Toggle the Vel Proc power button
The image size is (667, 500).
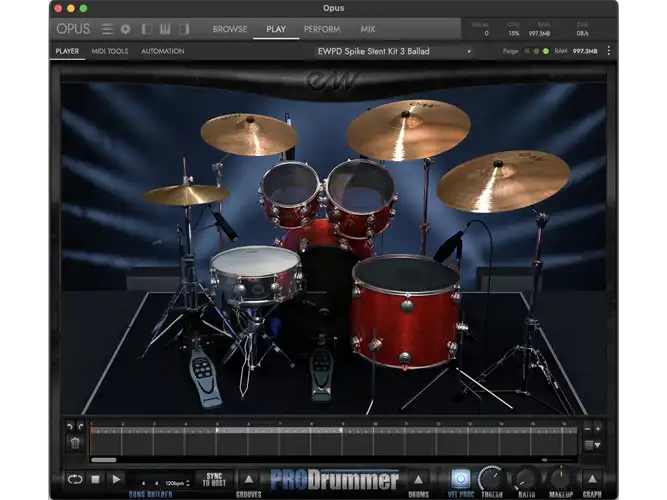(461, 479)
